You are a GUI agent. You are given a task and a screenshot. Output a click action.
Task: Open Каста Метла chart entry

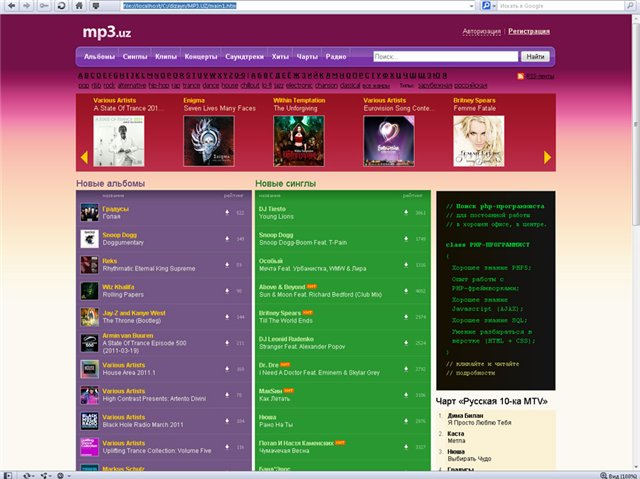pyautogui.click(x=456, y=437)
